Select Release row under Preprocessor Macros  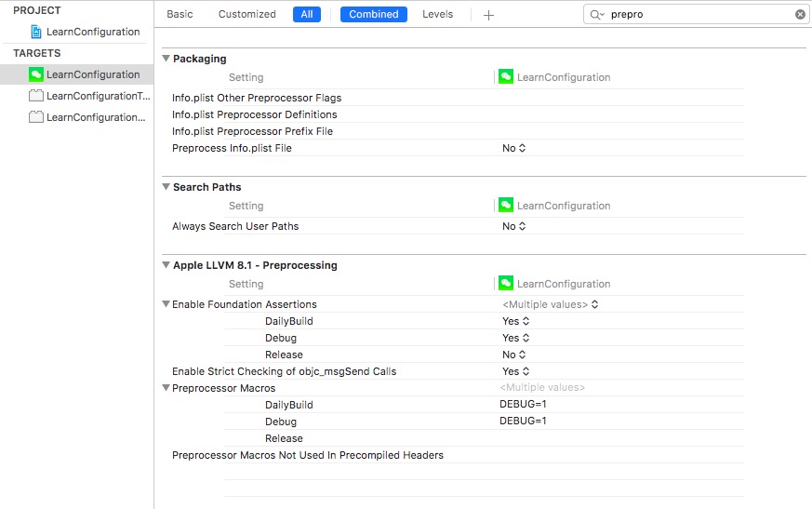click(x=284, y=438)
